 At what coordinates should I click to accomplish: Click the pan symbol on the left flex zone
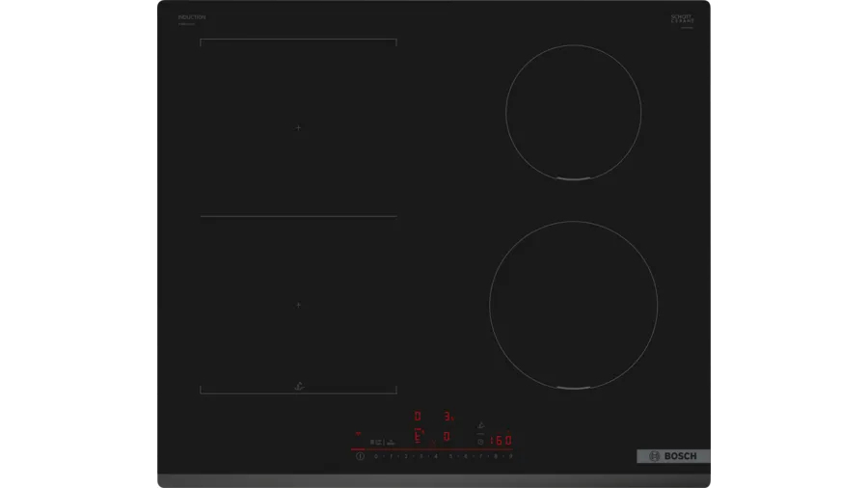(x=298, y=387)
